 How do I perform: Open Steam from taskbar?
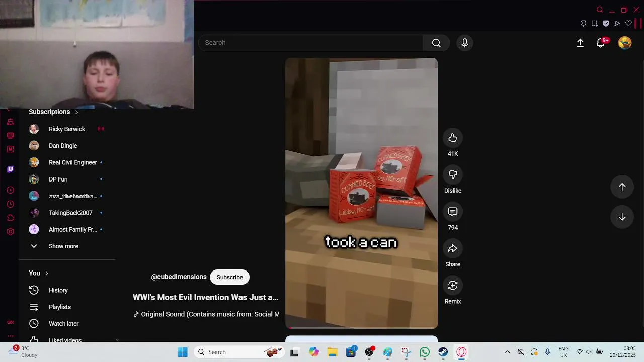(443, 352)
